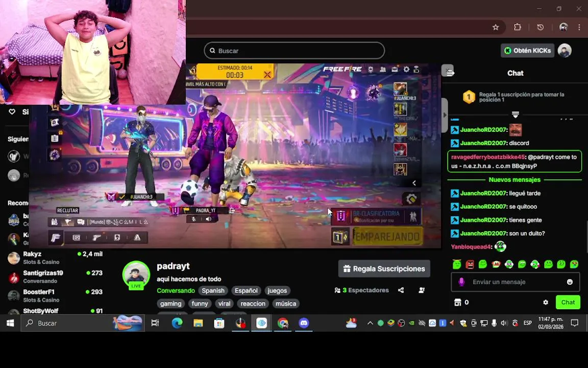
Task: Open the Kick user avatar menu
Action: pyautogui.click(x=565, y=50)
